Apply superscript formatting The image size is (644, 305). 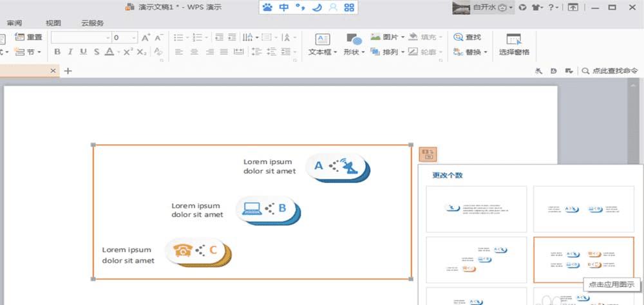[x=129, y=51]
